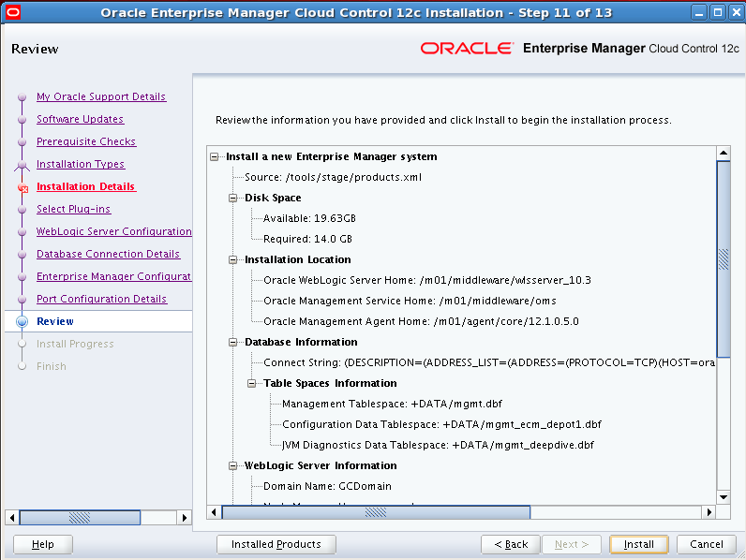Viewport: 746px width, 560px height.
Task: Collapse the WebLogic Server Information node
Action: [233, 465]
